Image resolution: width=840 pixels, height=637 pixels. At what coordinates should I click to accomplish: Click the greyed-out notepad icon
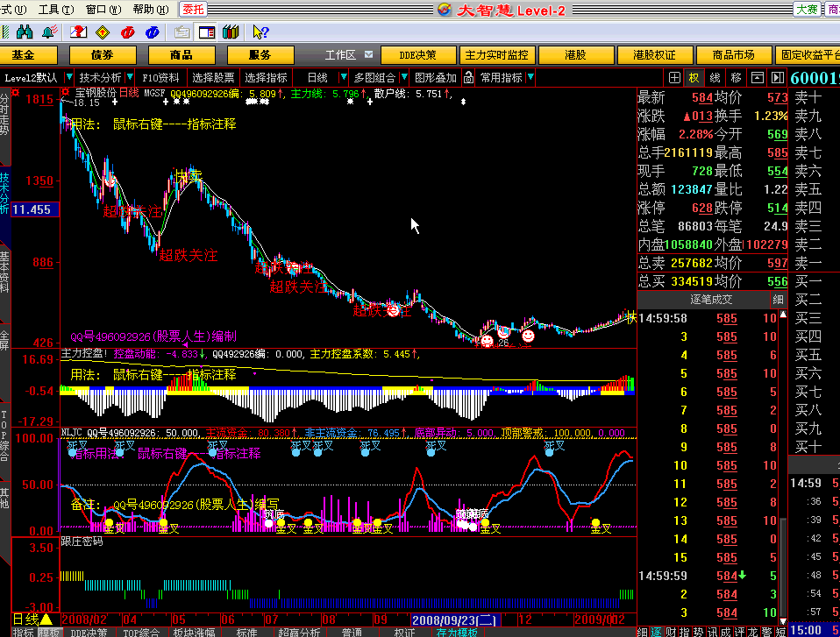(x=182, y=32)
